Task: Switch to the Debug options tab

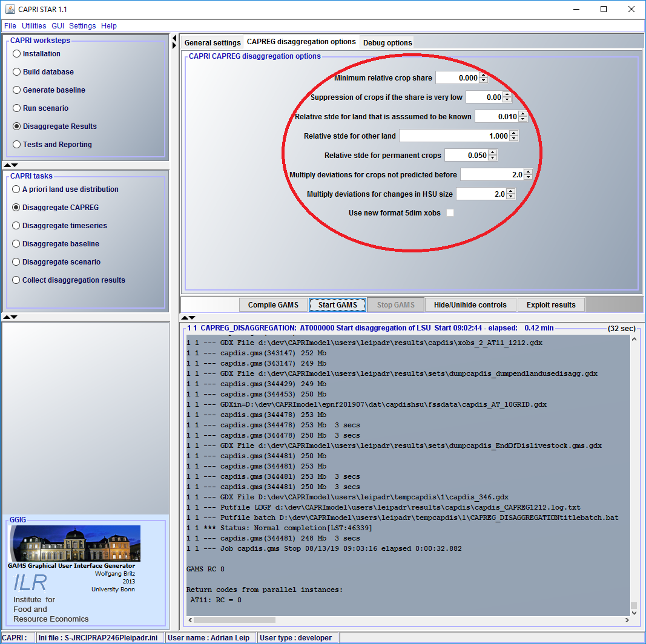Action: coord(387,42)
